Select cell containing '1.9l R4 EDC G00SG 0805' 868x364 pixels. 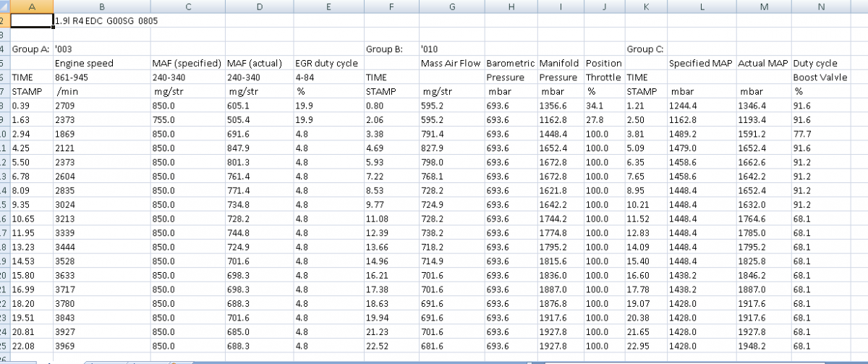106,21
